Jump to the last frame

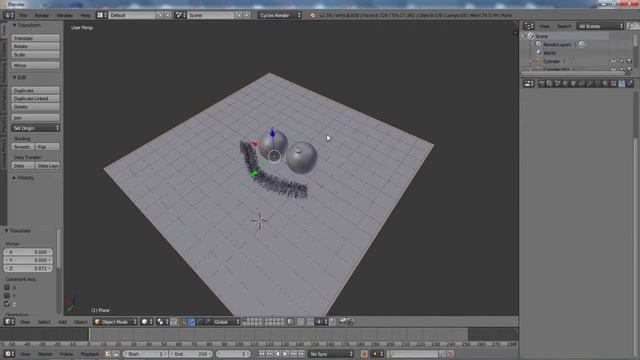(x=301, y=354)
